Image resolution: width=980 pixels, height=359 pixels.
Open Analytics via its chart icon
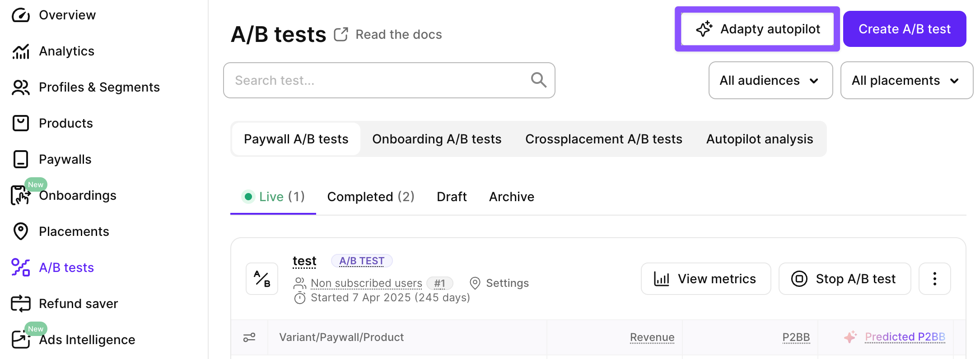tap(21, 51)
